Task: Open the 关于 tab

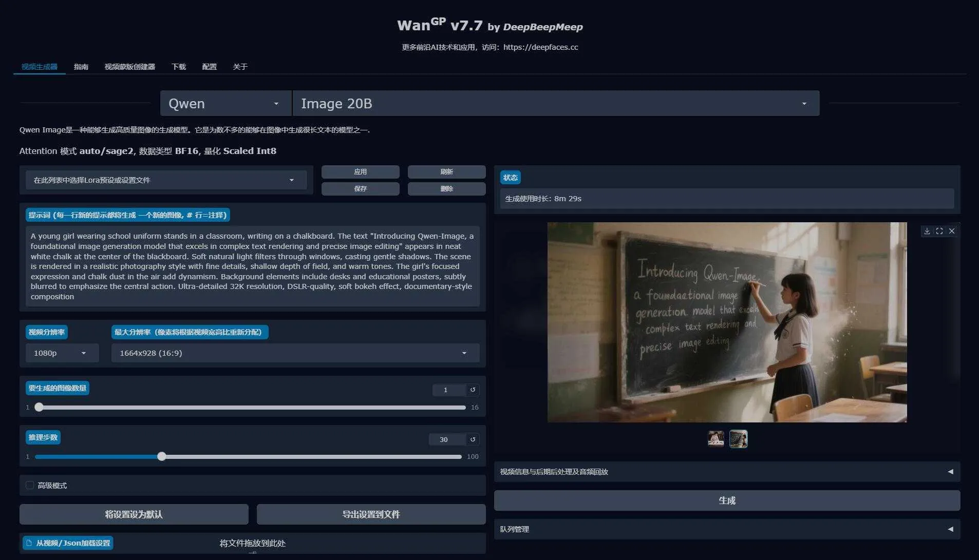Action: (240, 67)
